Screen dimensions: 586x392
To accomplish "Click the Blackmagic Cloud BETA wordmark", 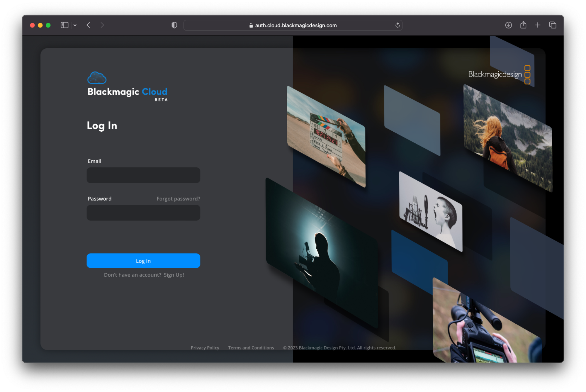I will click(x=128, y=94).
